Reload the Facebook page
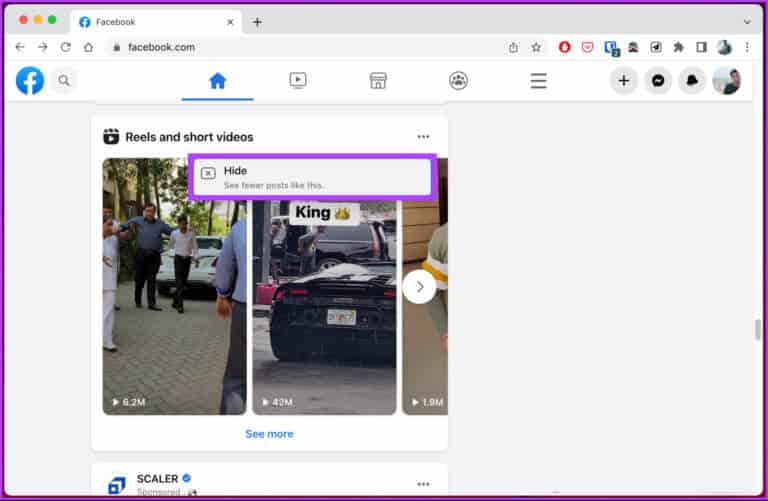 65,47
